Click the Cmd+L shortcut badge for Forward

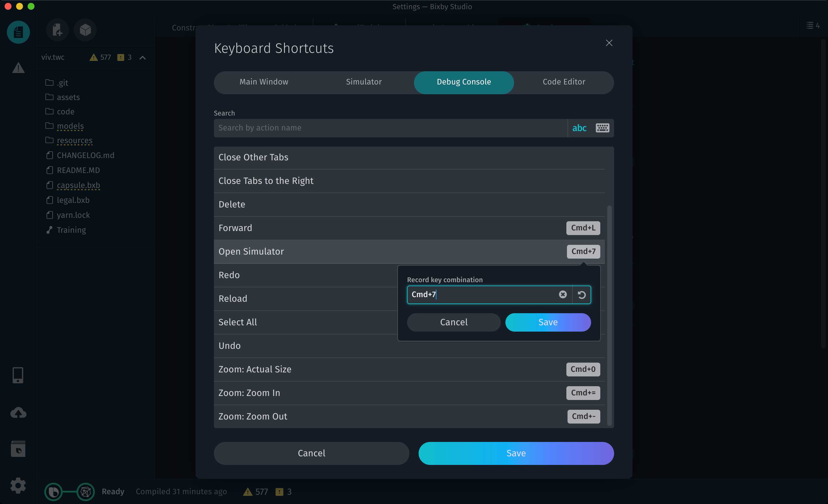pyautogui.click(x=583, y=228)
